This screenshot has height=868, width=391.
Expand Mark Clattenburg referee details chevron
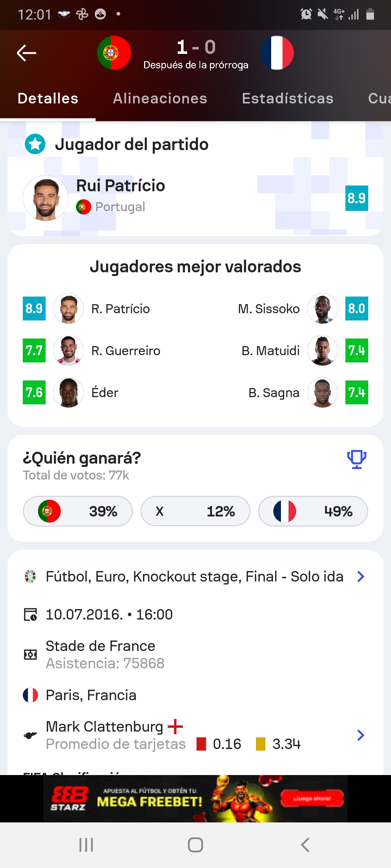[361, 735]
